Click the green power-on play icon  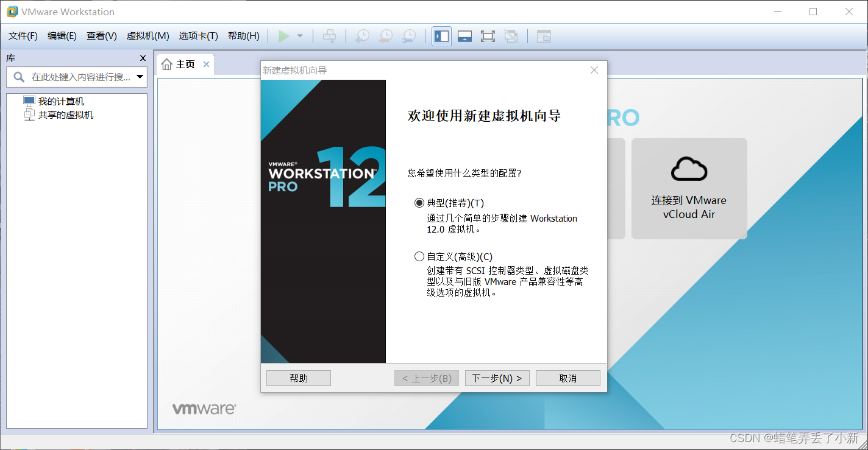pos(283,36)
